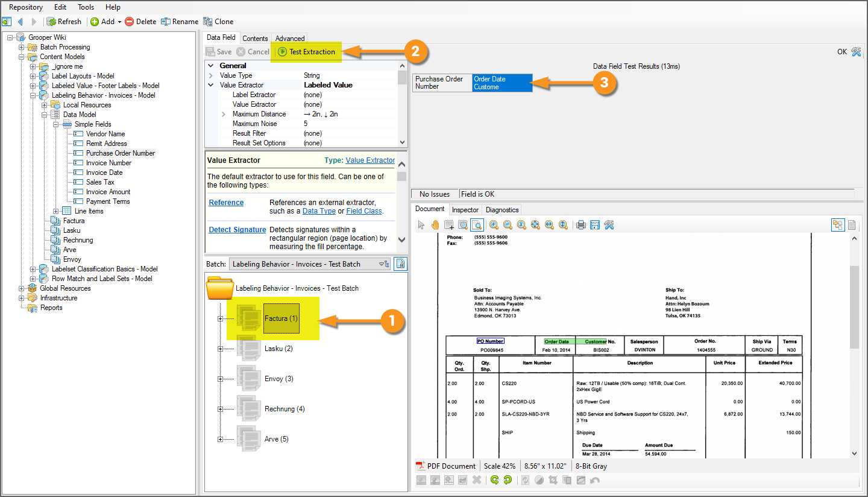The width and height of the screenshot is (868, 497).
Task: Click the Clone toolbar button
Action: click(218, 22)
